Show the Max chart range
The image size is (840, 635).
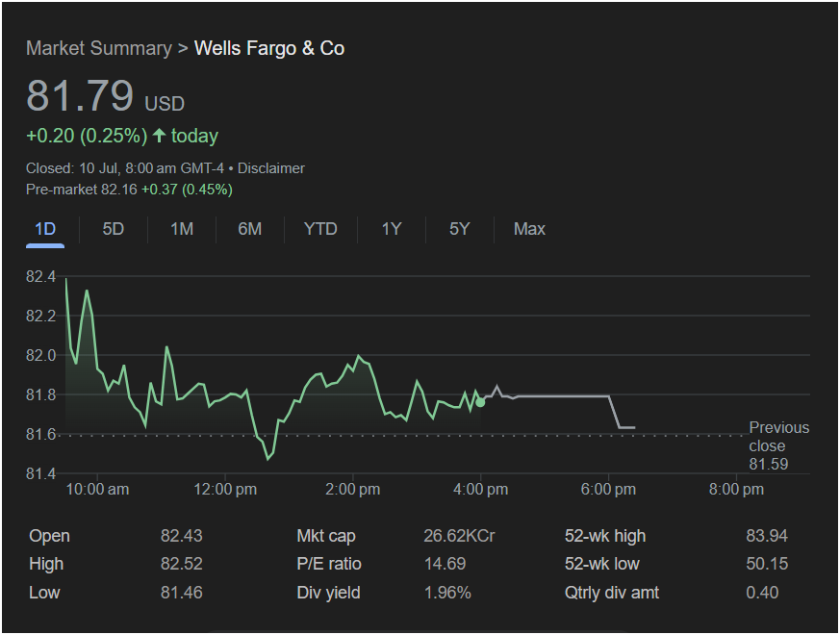click(x=529, y=229)
